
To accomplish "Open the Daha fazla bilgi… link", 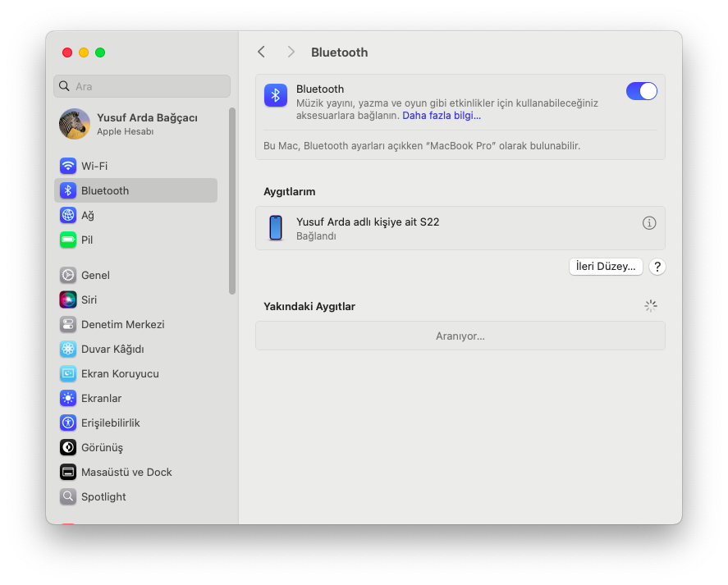I will [x=442, y=116].
